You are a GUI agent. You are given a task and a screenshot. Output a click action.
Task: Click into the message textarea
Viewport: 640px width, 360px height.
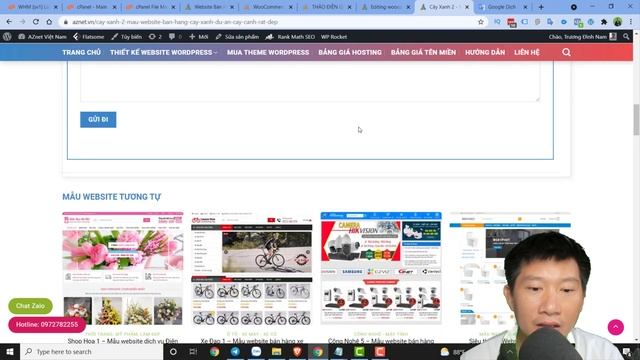310,82
